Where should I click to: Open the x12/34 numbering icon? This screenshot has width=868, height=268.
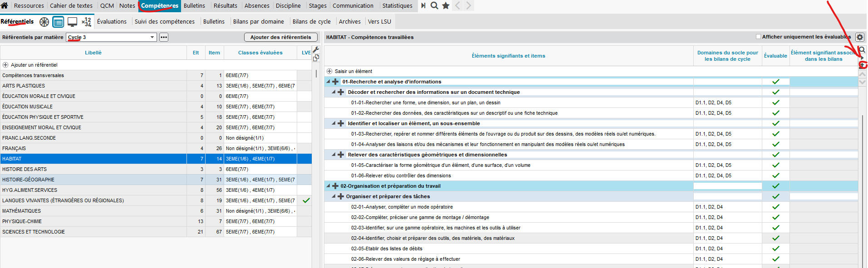click(86, 22)
